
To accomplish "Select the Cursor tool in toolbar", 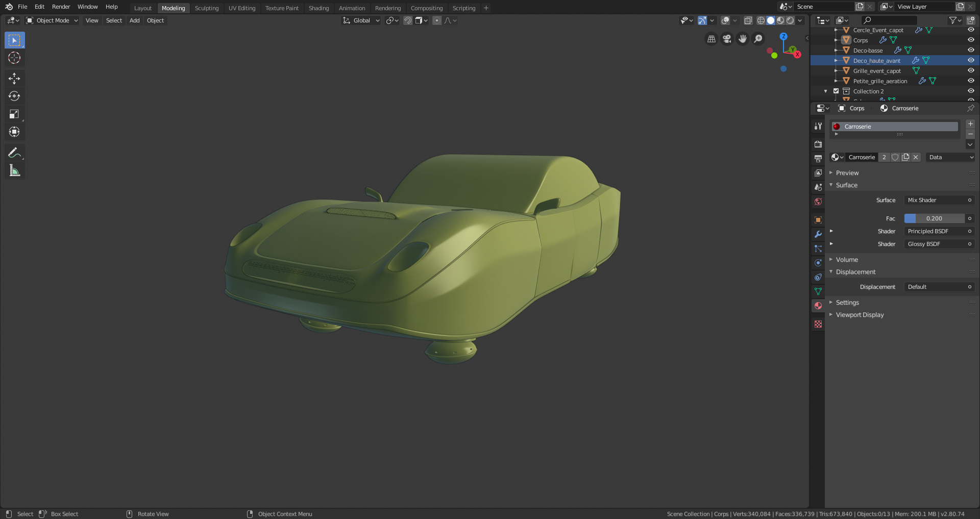I will coord(14,58).
